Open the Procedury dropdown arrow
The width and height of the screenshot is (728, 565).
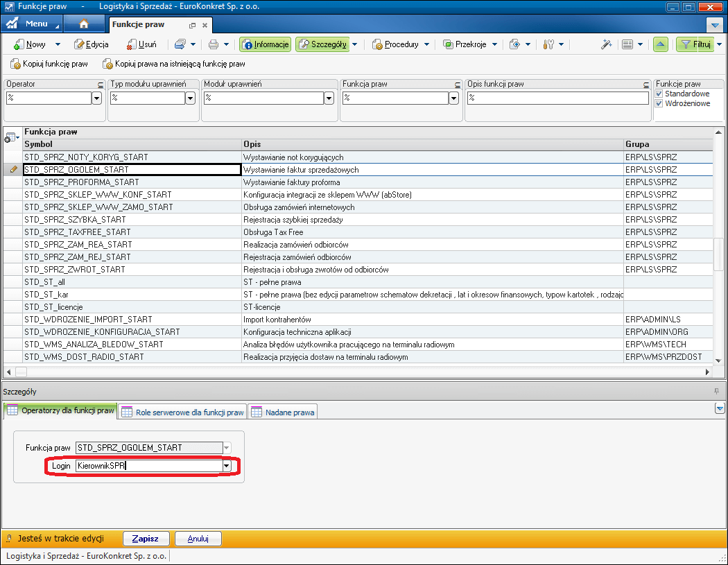(x=427, y=44)
